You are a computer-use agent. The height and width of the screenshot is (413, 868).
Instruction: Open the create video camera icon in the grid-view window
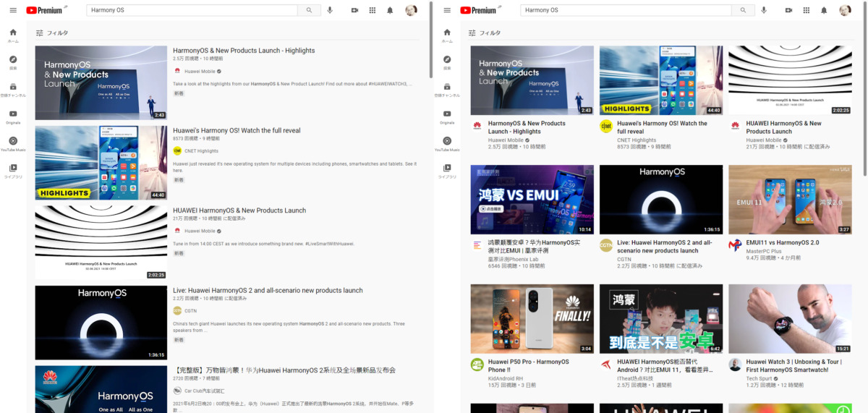tap(788, 10)
